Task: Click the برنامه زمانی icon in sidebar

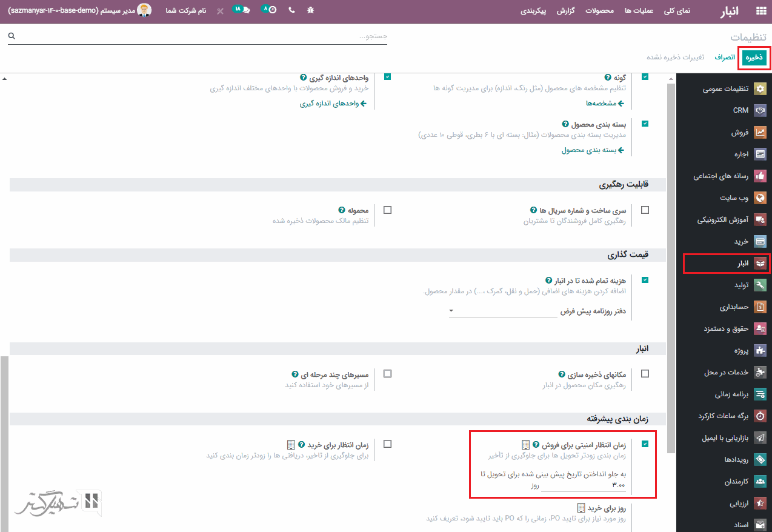Action: (x=760, y=394)
